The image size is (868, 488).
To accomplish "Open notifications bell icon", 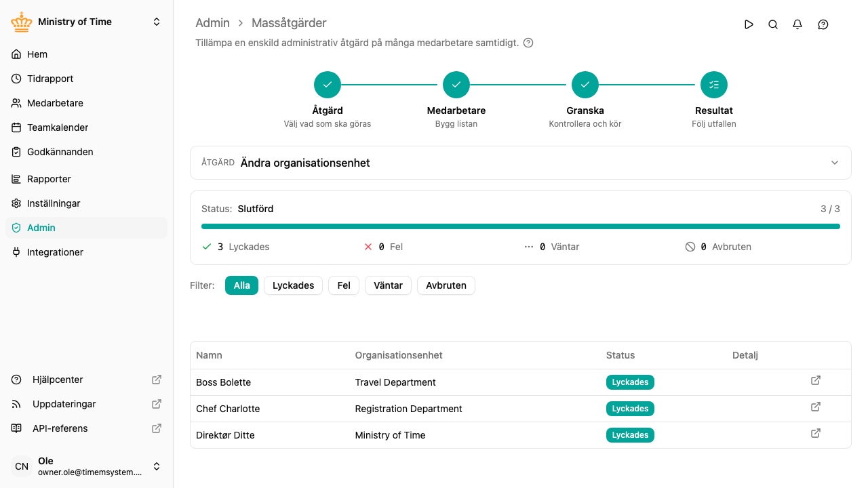I will [x=797, y=24].
